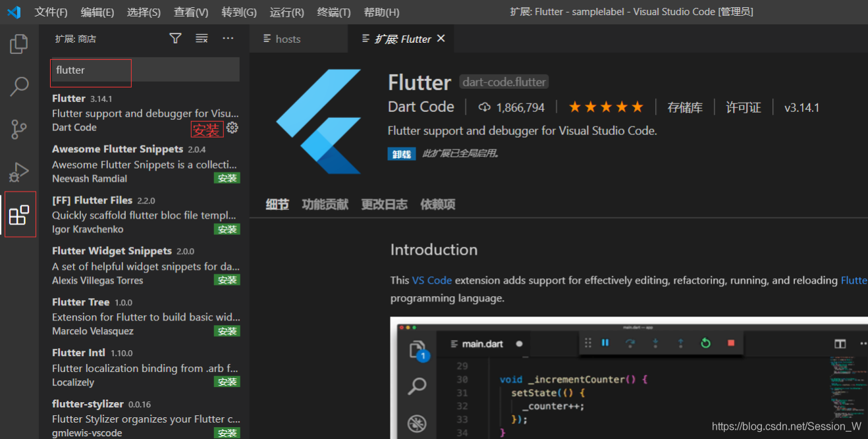
Task: Select Flutter 3.14.1 in results list
Action: point(145,113)
